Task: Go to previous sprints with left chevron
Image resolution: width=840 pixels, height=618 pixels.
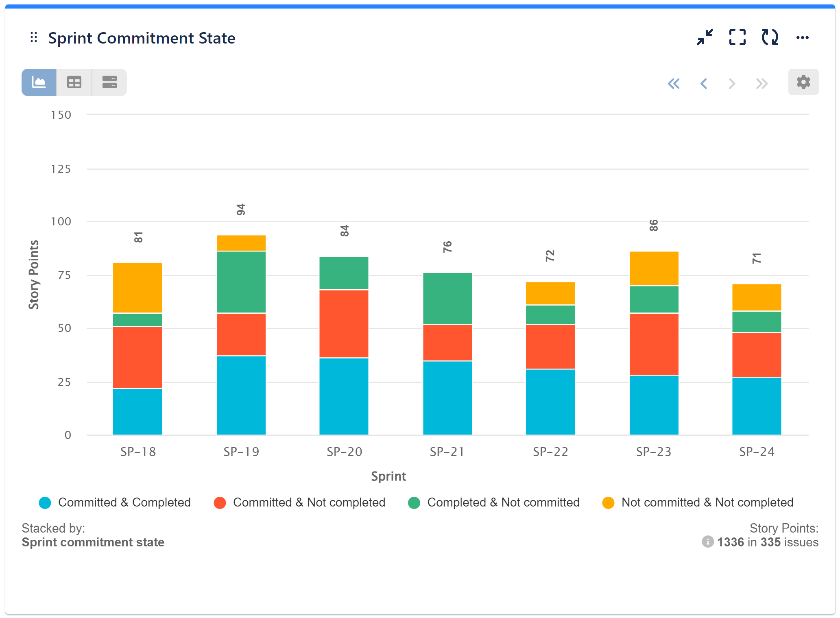Action: tap(703, 83)
